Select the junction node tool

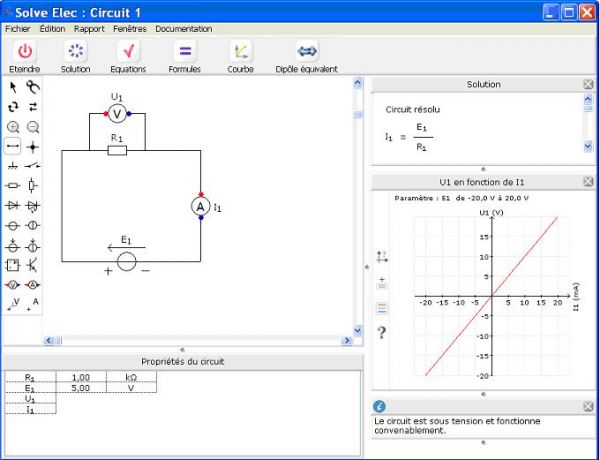pyautogui.click(x=33, y=147)
